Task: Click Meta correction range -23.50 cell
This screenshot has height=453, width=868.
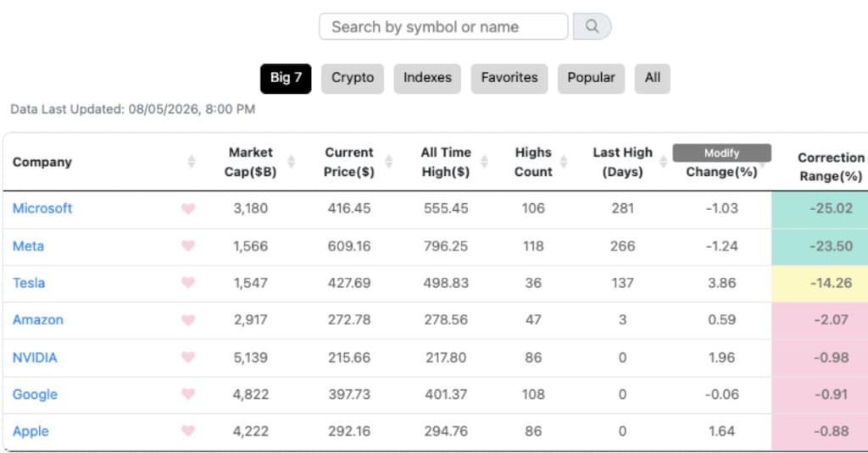Action: click(x=820, y=246)
